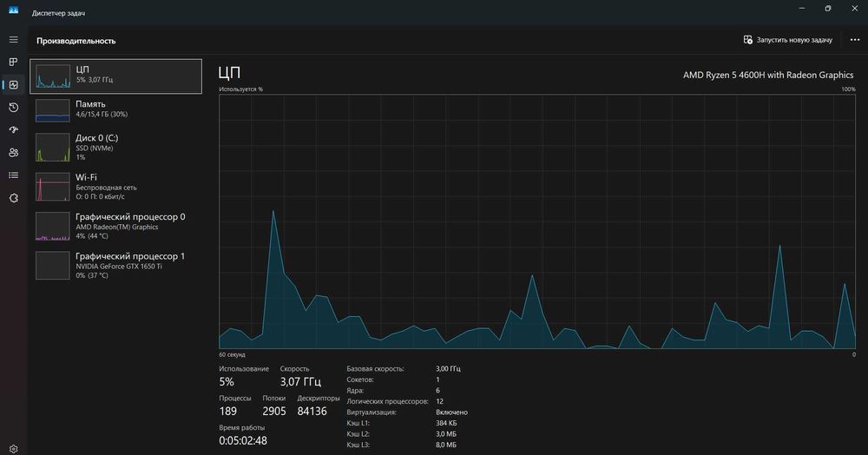Open the three-dots more options menu
868x455 pixels.
855,40
